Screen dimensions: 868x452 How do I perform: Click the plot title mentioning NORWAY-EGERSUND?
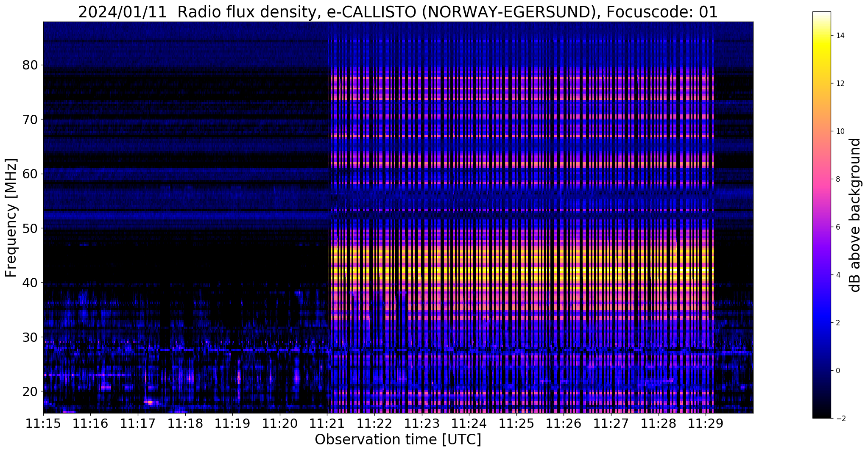[398, 12]
